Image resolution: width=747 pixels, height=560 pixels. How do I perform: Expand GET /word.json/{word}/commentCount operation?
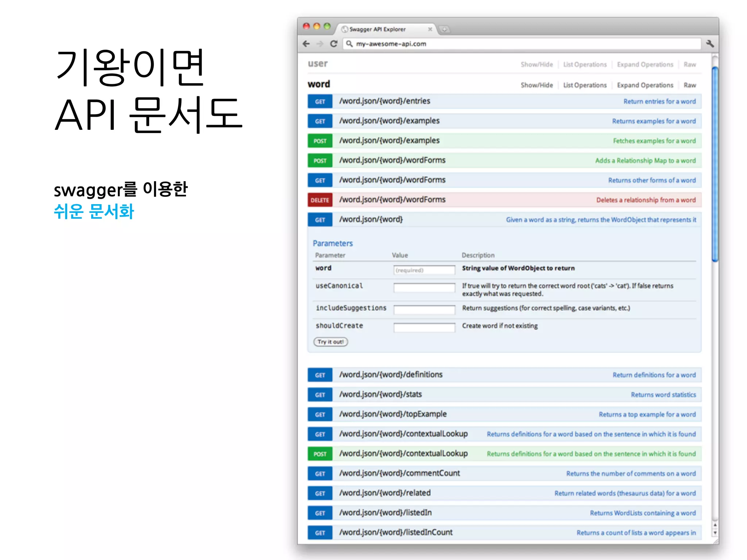click(504, 473)
